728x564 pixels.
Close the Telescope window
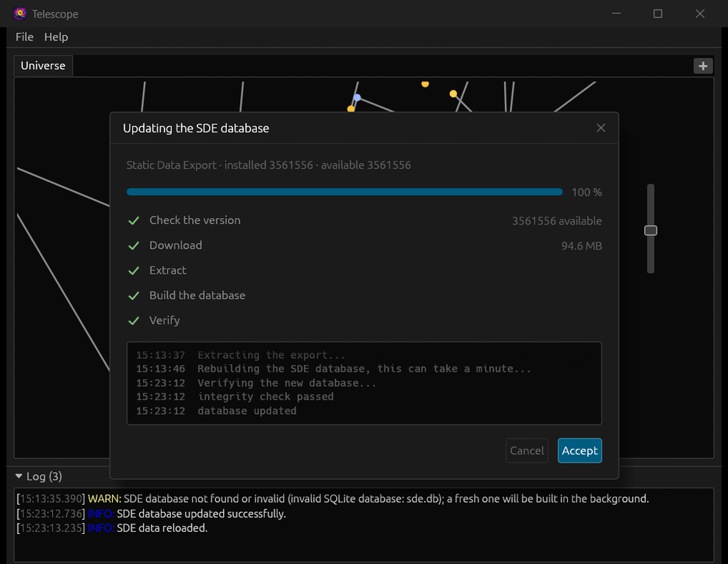[699, 14]
